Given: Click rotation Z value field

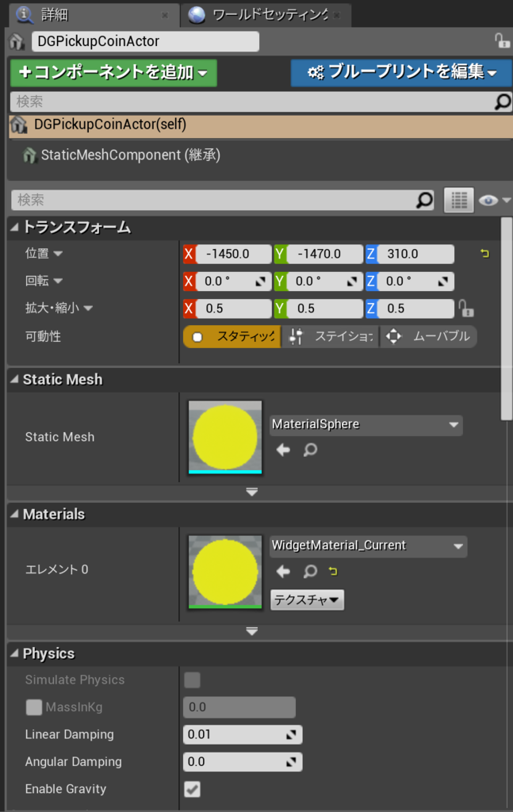Looking at the screenshot, I should tap(415, 282).
